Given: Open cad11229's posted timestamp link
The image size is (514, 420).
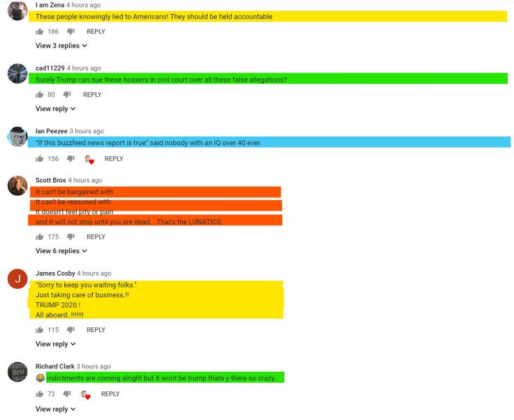Looking at the screenshot, I should point(84,68).
